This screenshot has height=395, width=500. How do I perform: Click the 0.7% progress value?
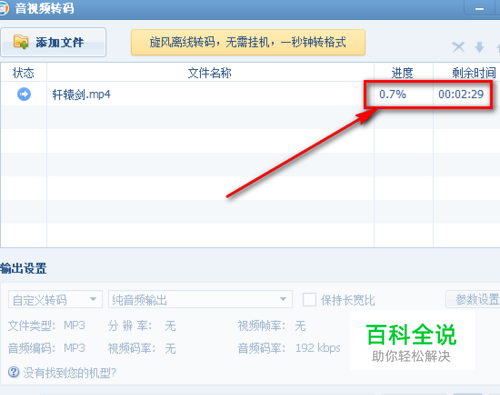click(393, 94)
